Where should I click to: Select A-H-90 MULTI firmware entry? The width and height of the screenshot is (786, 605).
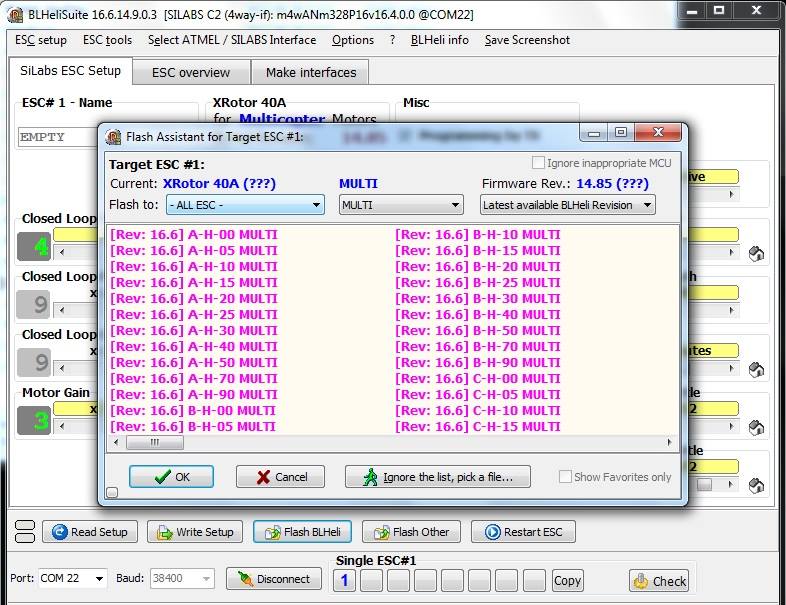(193, 395)
